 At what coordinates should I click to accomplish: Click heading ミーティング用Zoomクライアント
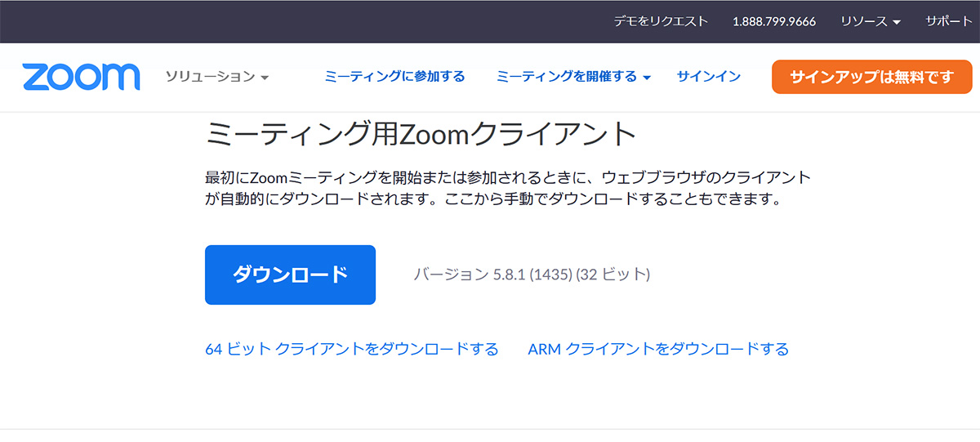(x=421, y=133)
